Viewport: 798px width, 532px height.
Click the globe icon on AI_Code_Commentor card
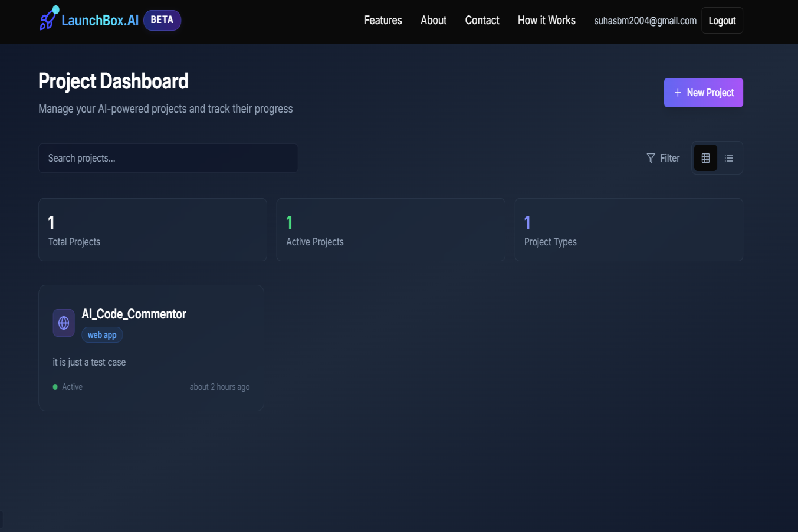[x=64, y=323]
